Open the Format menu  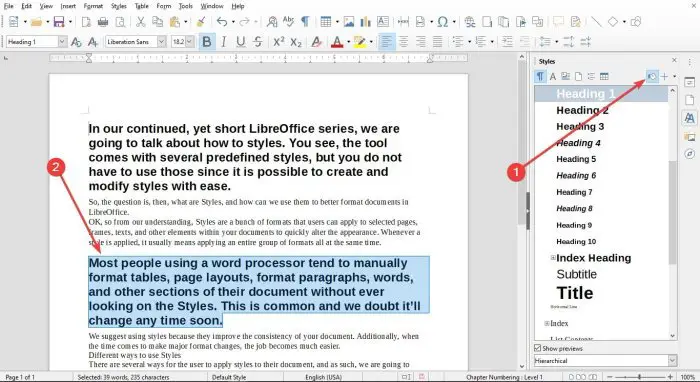tap(93, 6)
